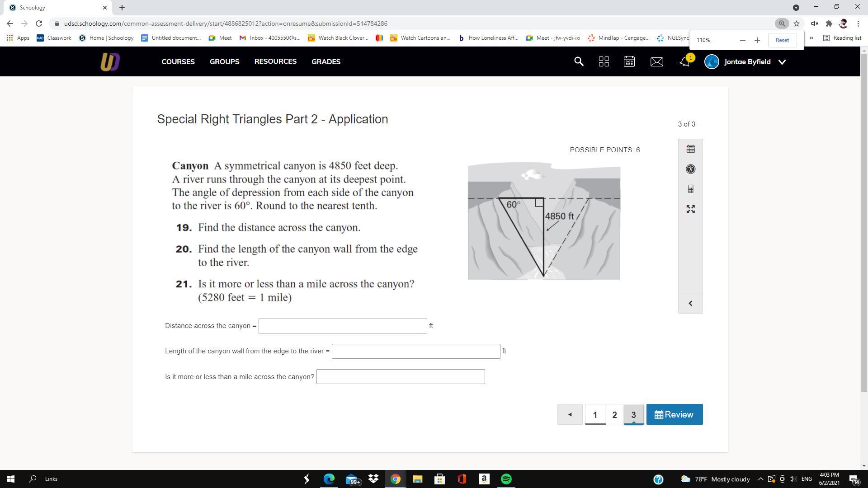Image resolution: width=868 pixels, height=488 pixels.
Task: Open accessibility options icon in side panel
Action: (690, 169)
